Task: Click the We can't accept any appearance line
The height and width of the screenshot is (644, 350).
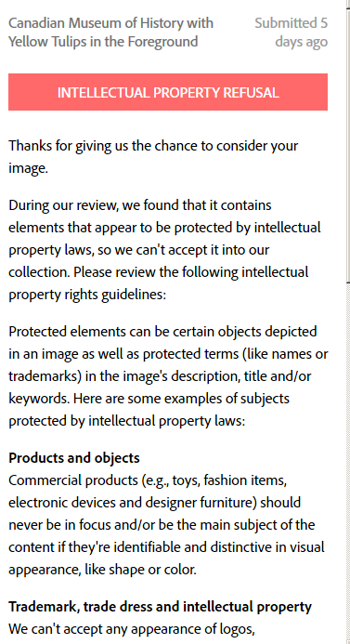Action: [x=132, y=628]
